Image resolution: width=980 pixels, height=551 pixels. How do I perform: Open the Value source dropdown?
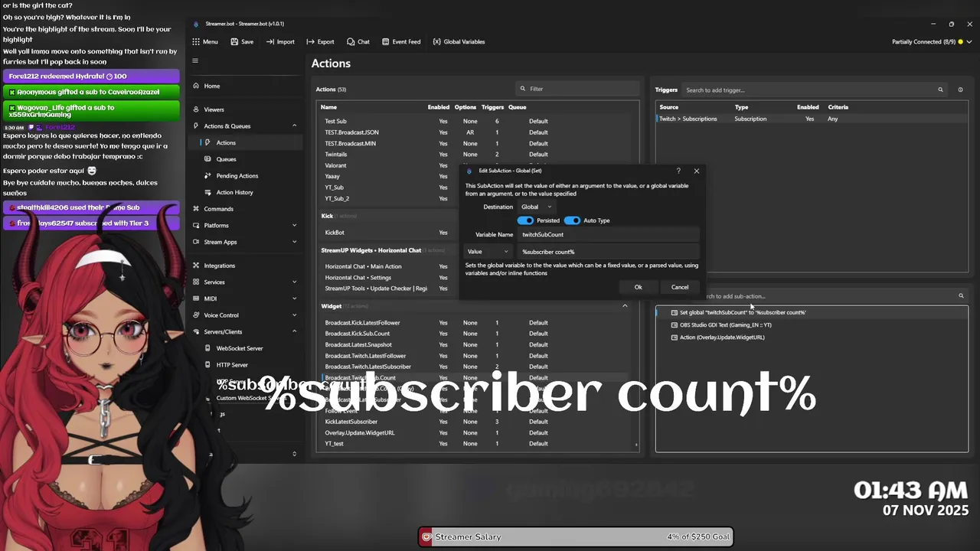point(488,252)
